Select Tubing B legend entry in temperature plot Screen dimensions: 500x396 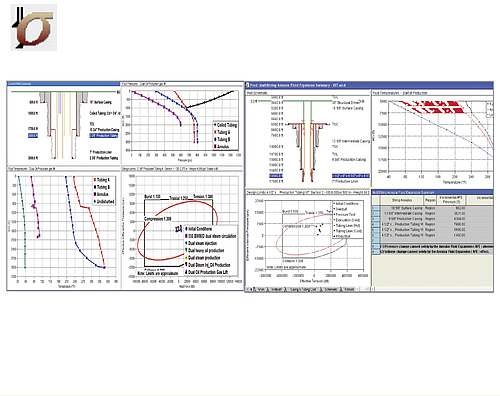click(101, 187)
